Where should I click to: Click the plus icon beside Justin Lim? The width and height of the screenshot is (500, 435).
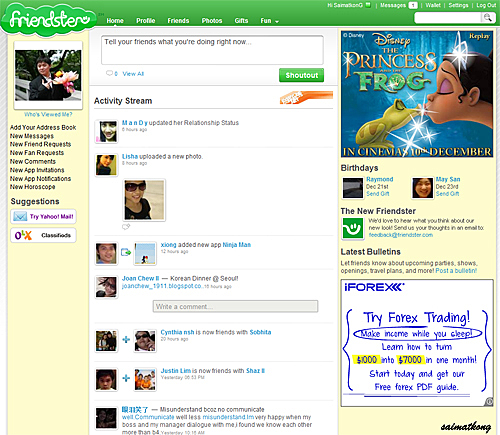(126, 378)
